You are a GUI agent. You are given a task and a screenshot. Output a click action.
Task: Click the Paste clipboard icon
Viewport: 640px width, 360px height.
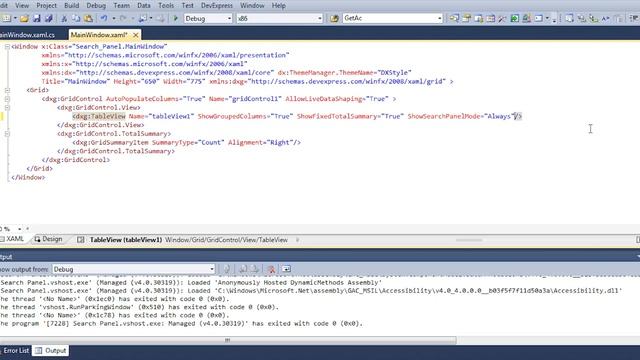click(x=88, y=18)
